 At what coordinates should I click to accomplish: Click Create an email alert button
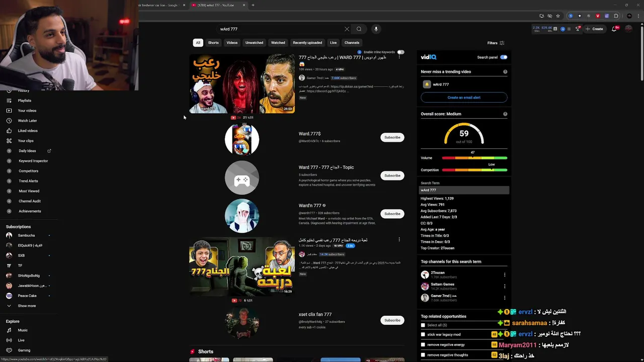tap(464, 98)
